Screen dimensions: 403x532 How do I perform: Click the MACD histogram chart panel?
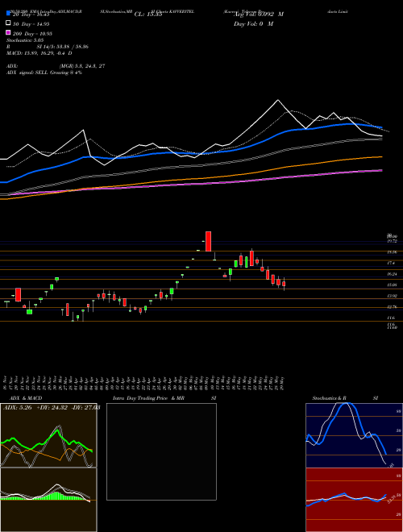[x=48, y=500]
